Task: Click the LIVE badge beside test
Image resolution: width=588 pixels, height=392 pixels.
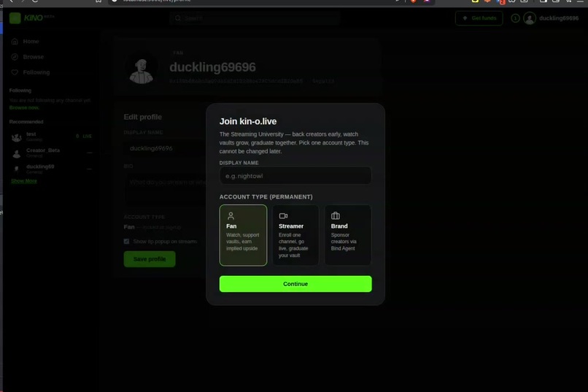Action: pyautogui.click(x=87, y=137)
